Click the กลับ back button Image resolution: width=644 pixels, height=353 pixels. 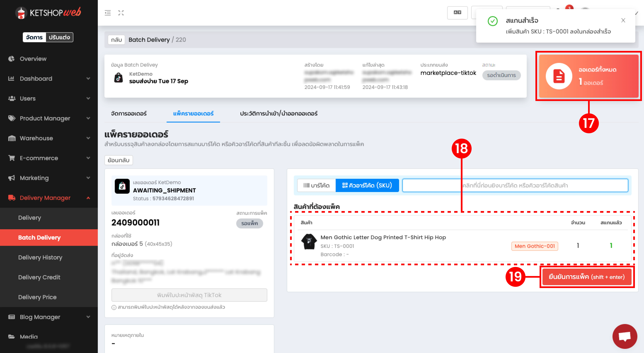click(116, 40)
